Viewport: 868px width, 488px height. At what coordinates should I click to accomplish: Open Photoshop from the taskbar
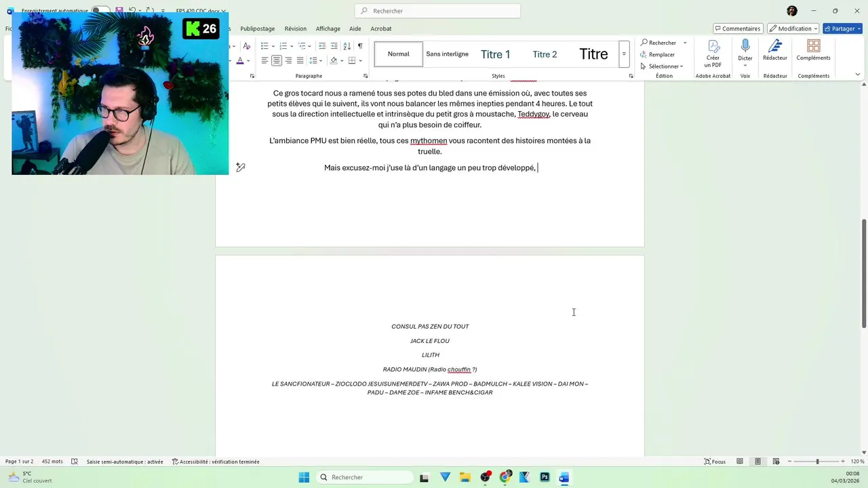(x=545, y=477)
